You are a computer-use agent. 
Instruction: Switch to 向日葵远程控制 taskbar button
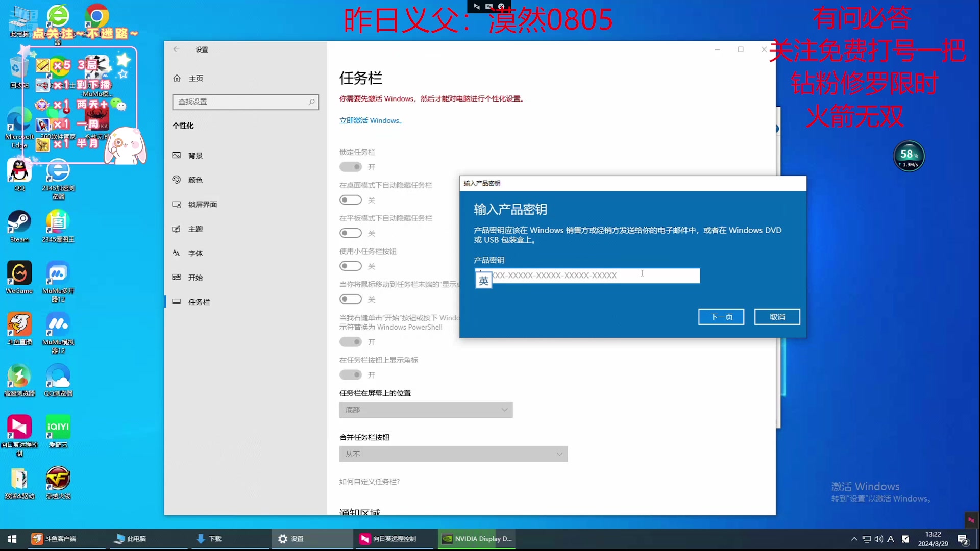tap(394, 539)
